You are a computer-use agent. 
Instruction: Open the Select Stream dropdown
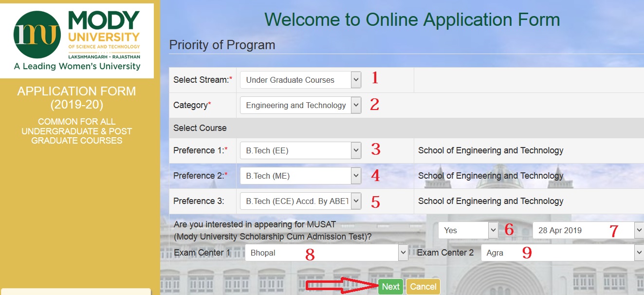pos(300,80)
